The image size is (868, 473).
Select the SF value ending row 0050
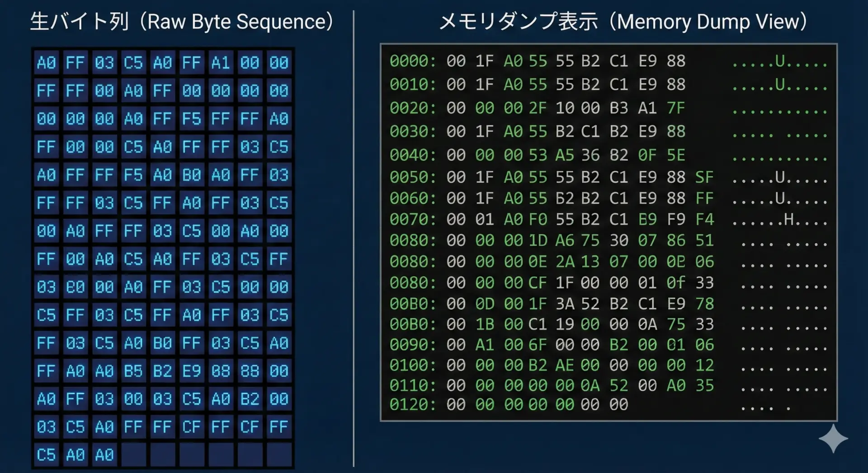[704, 177]
